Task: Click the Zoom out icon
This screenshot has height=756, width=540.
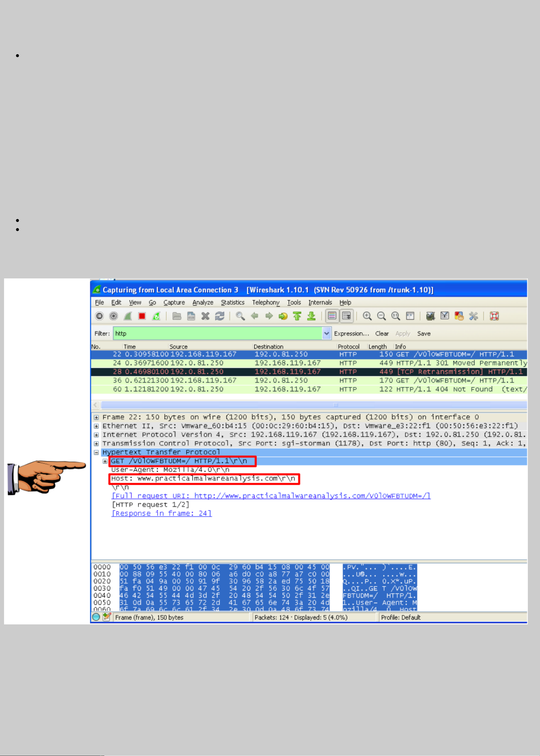Action: (x=381, y=316)
